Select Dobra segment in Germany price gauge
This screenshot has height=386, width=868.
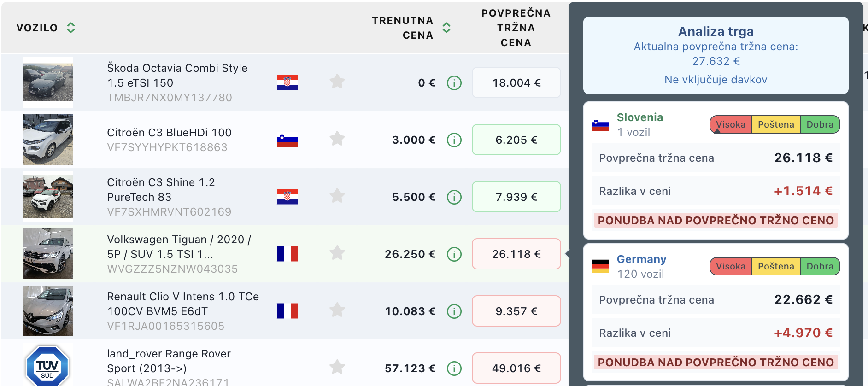820,266
